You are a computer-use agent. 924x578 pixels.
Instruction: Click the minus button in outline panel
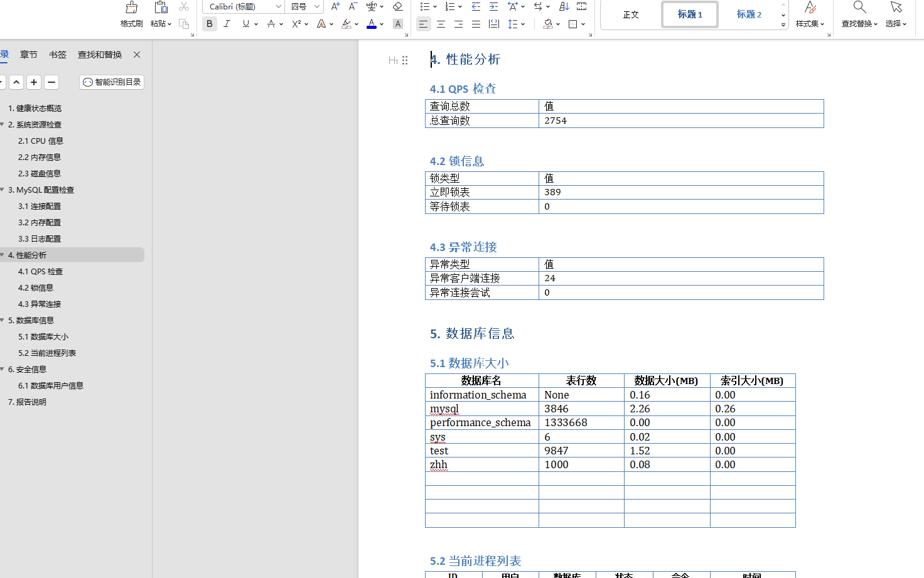click(x=52, y=82)
